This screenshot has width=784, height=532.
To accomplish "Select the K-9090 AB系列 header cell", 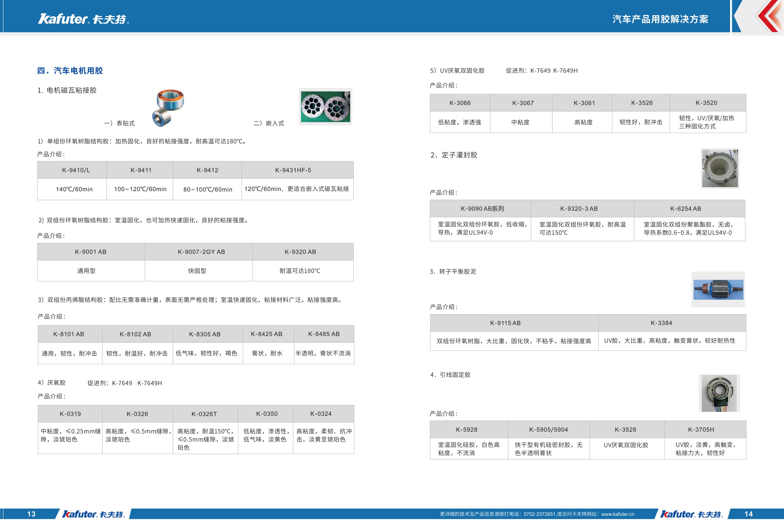I will [480, 208].
